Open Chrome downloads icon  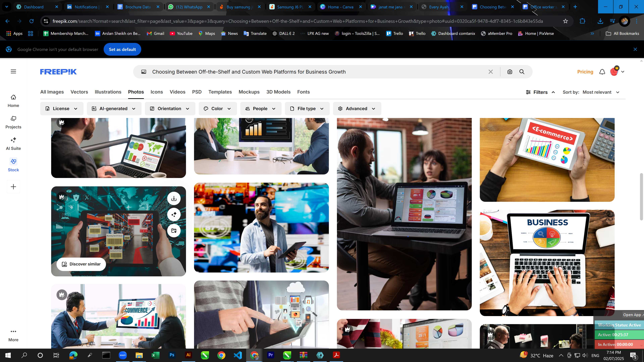tap(600, 21)
